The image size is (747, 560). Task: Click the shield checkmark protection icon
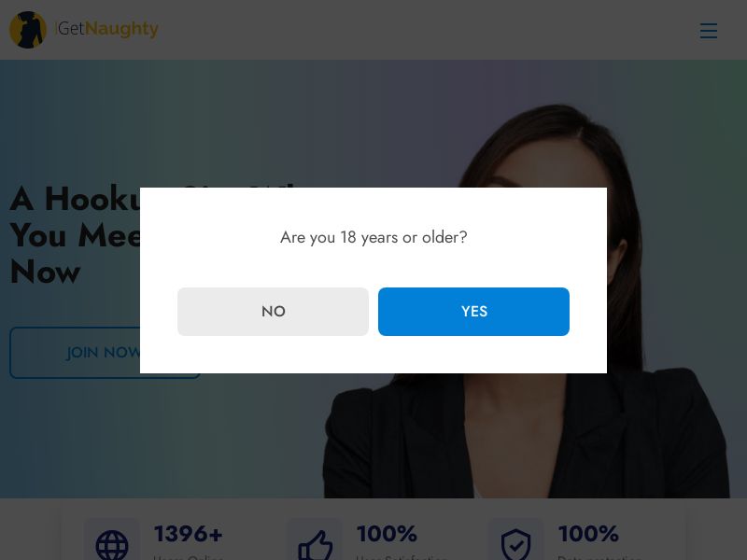(515, 545)
